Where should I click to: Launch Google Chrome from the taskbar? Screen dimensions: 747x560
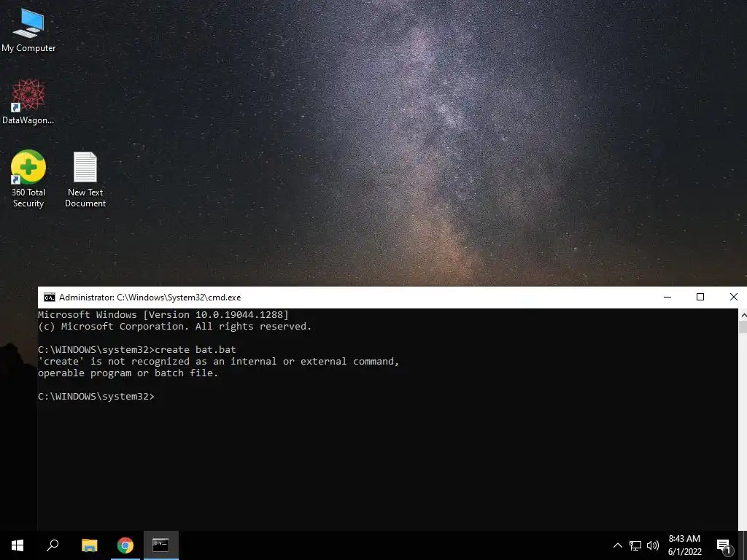coord(125,545)
